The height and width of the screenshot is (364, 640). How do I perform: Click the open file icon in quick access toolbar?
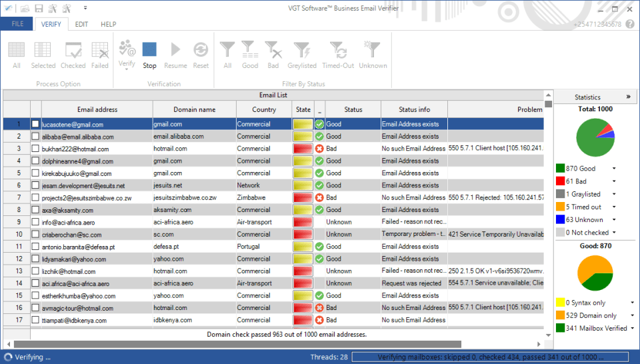click(25, 8)
